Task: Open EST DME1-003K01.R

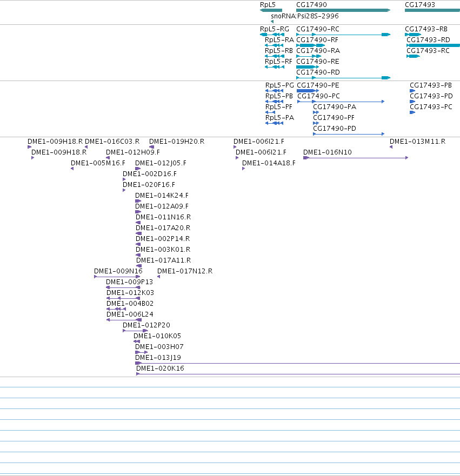Action: pos(138,255)
